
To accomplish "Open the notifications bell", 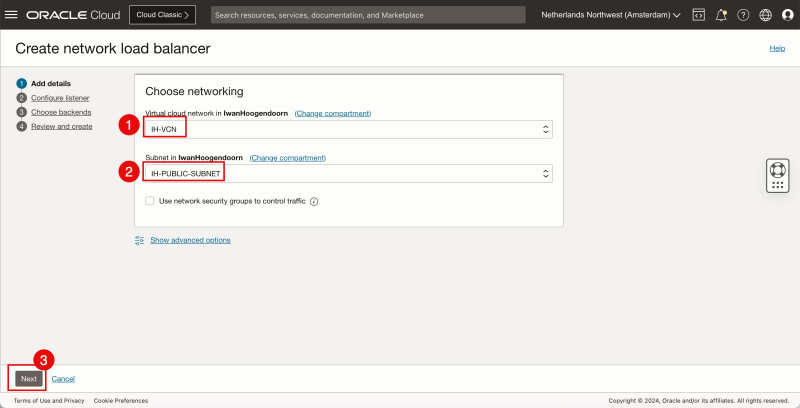I will click(x=721, y=15).
